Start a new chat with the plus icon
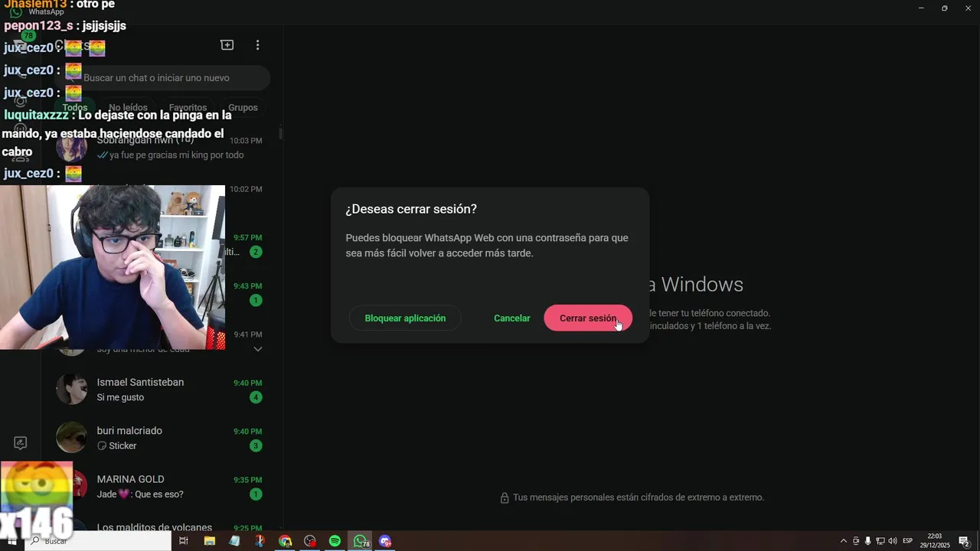The image size is (980, 551). coord(227,45)
